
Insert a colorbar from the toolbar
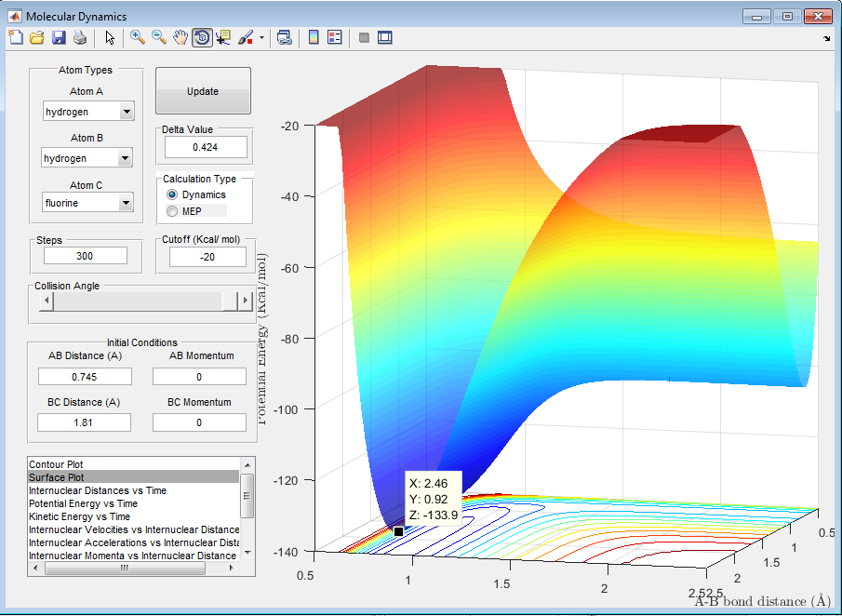[x=314, y=37]
